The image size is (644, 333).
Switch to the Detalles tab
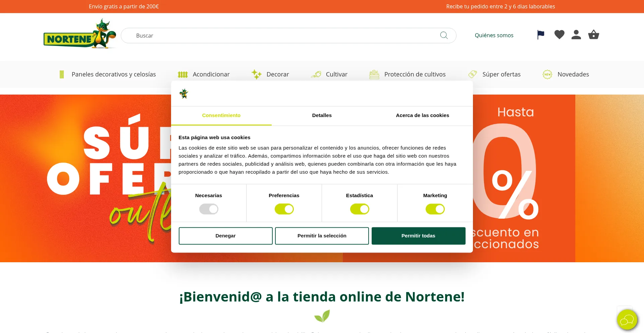[322, 115]
